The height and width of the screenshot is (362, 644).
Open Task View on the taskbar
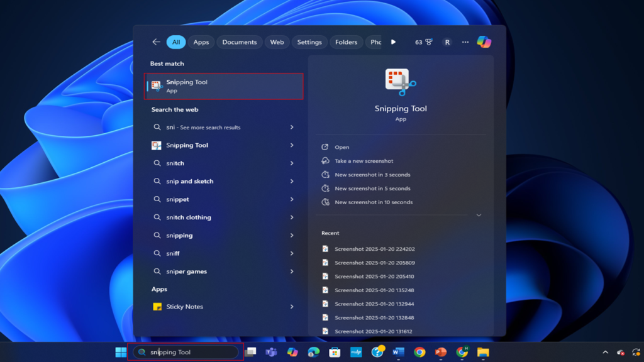click(250, 352)
